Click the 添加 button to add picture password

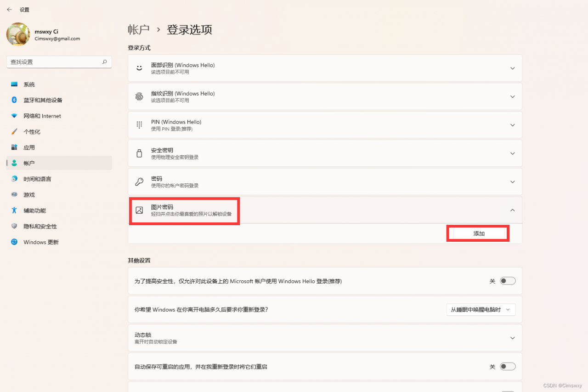tap(478, 233)
